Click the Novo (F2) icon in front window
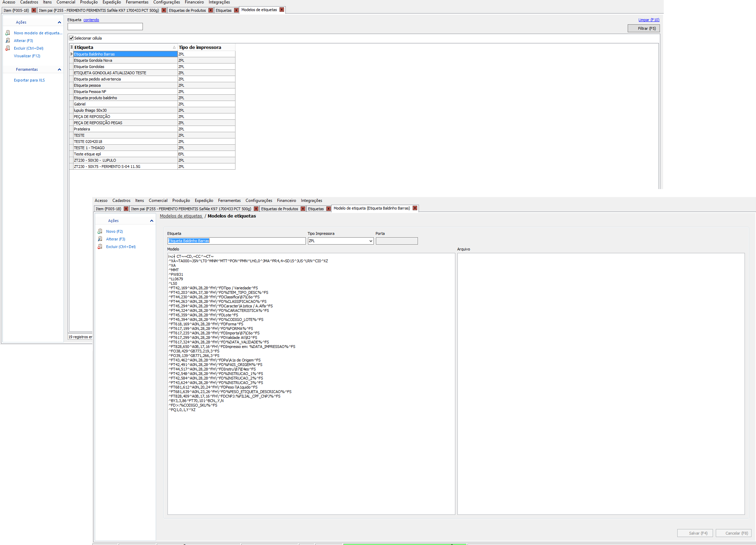This screenshot has height=545, width=756. coord(100,231)
